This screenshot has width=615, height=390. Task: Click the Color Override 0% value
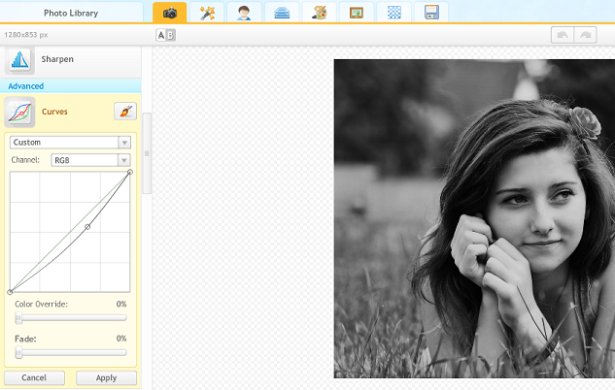121,304
